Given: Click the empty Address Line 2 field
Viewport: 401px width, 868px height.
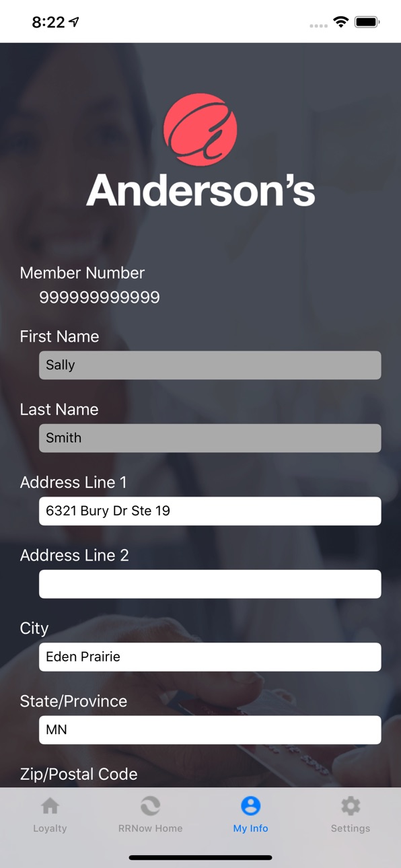Looking at the screenshot, I should point(210,584).
